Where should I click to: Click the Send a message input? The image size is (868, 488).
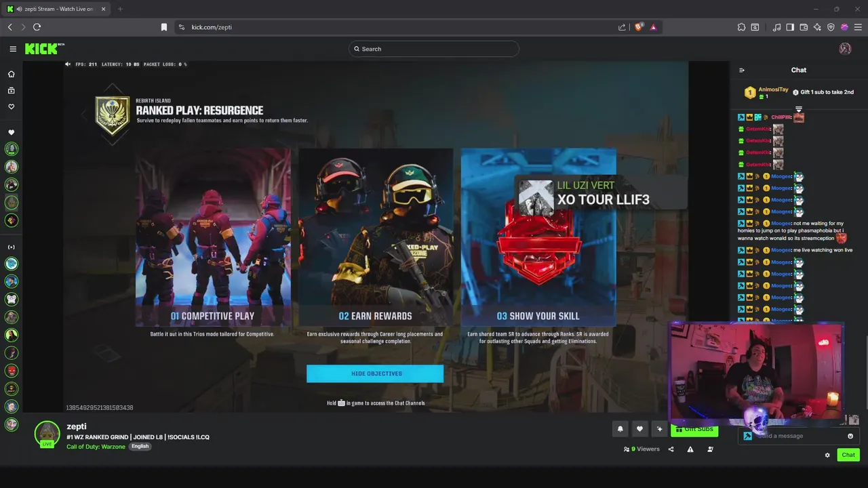pyautogui.click(x=799, y=436)
